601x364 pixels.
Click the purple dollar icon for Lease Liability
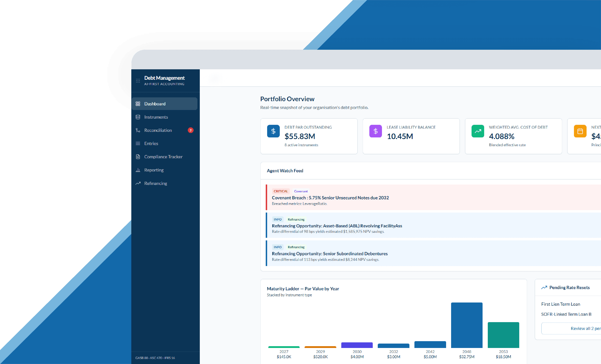[375, 131]
